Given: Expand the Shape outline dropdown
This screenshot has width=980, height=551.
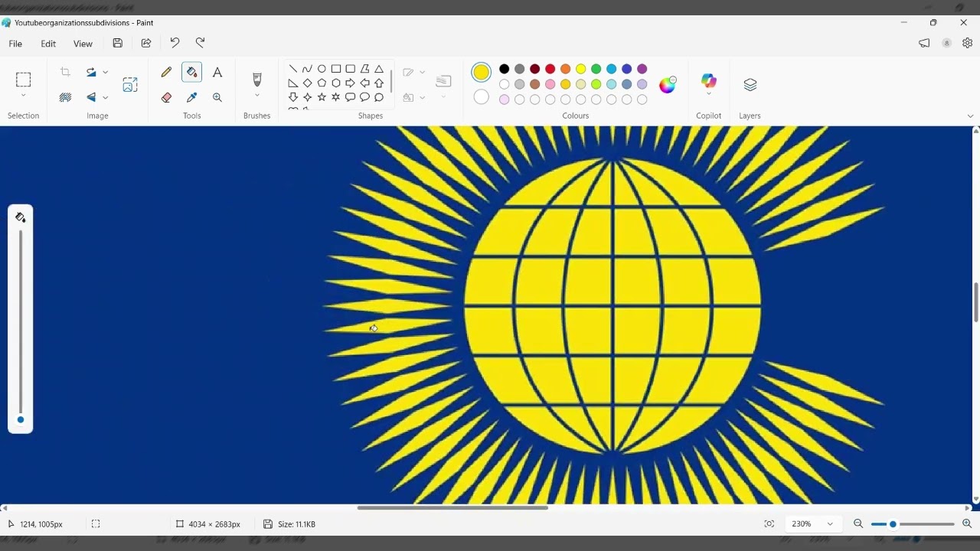Looking at the screenshot, I should click(423, 73).
